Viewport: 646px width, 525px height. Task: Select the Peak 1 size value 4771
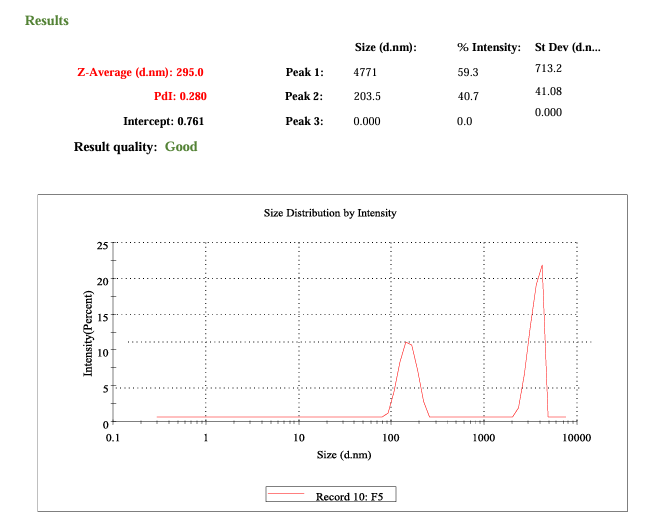[365, 73]
